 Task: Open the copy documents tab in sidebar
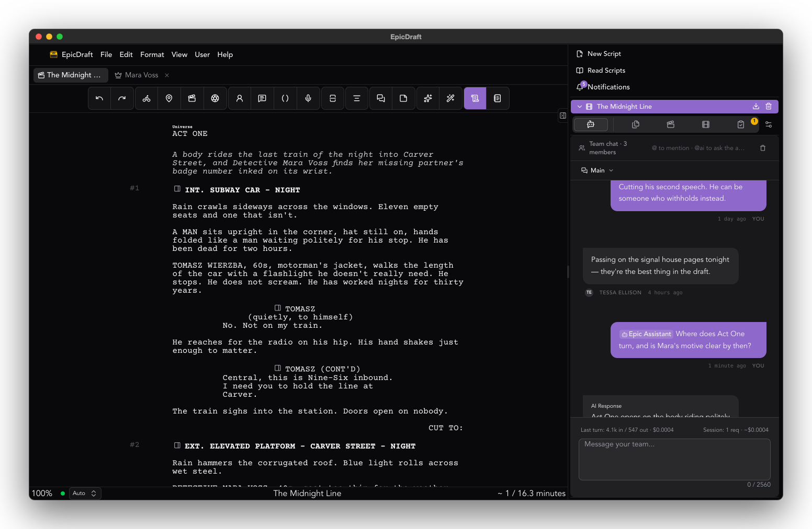[x=636, y=124]
